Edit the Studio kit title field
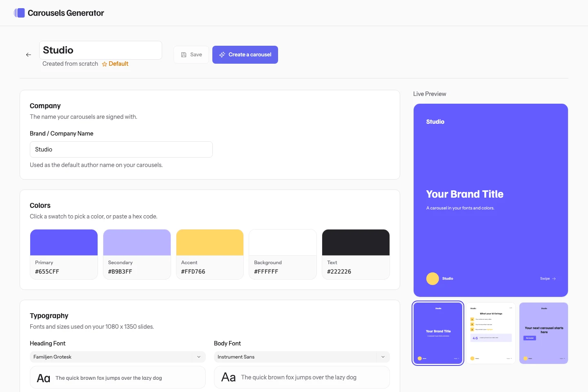Image resolution: width=588 pixels, height=392 pixels. pos(100,50)
